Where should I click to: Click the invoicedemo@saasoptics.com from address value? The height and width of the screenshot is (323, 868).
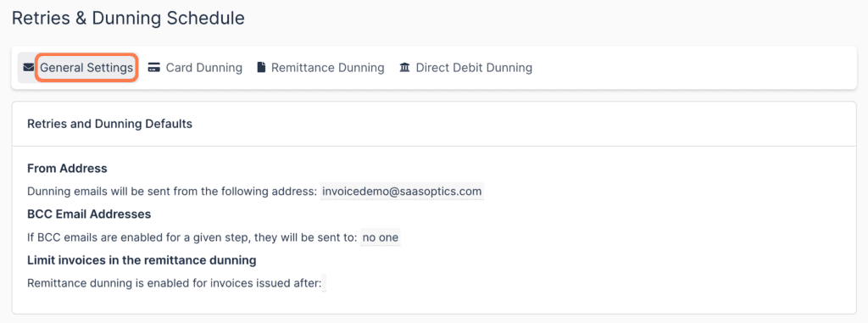(x=402, y=191)
